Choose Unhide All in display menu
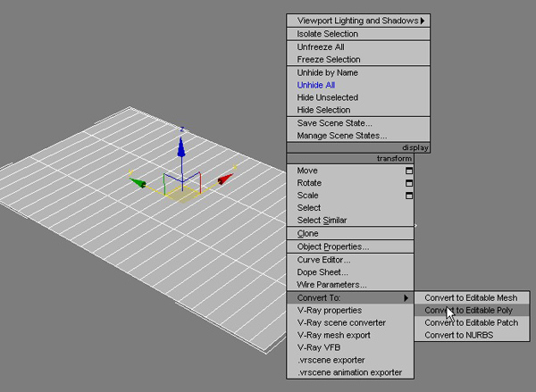Screen dimensions: 536x392 tap(315, 85)
